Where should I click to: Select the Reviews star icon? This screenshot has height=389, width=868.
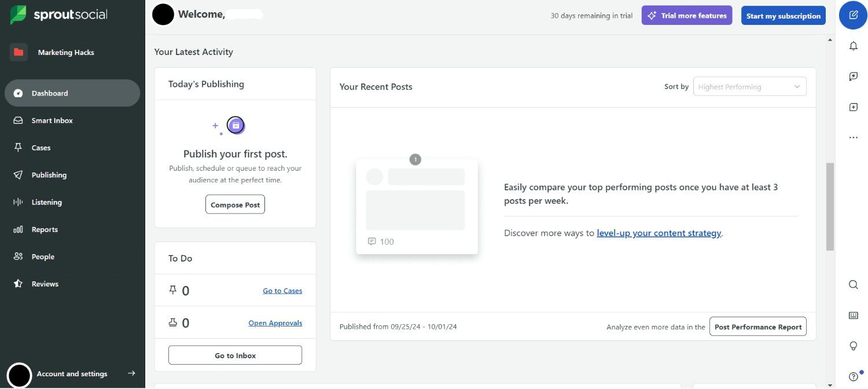click(x=18, y=283)
